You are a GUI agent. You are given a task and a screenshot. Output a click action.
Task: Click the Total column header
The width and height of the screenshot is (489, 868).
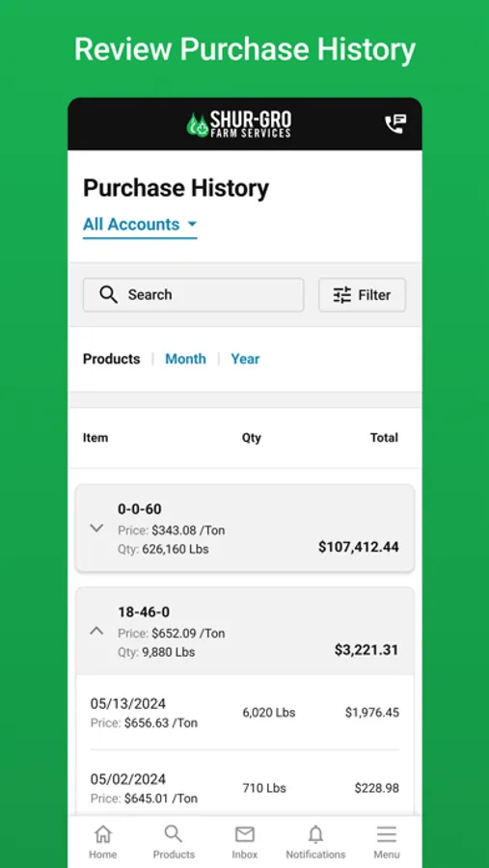click(x=384, y=438)
